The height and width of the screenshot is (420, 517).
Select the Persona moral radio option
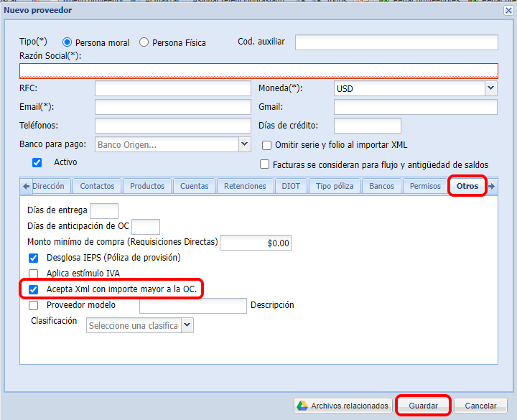68,42
